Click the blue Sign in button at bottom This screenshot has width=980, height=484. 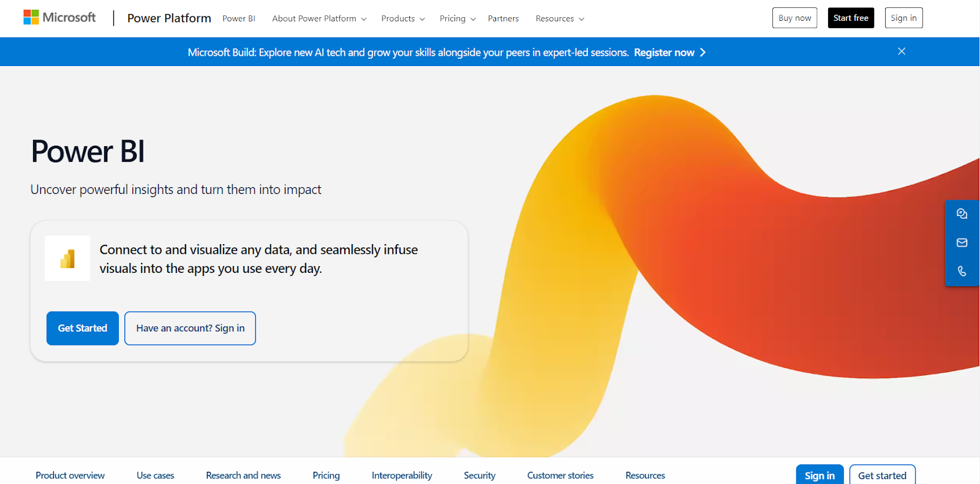pyautogui.click(x=820, y=475)
